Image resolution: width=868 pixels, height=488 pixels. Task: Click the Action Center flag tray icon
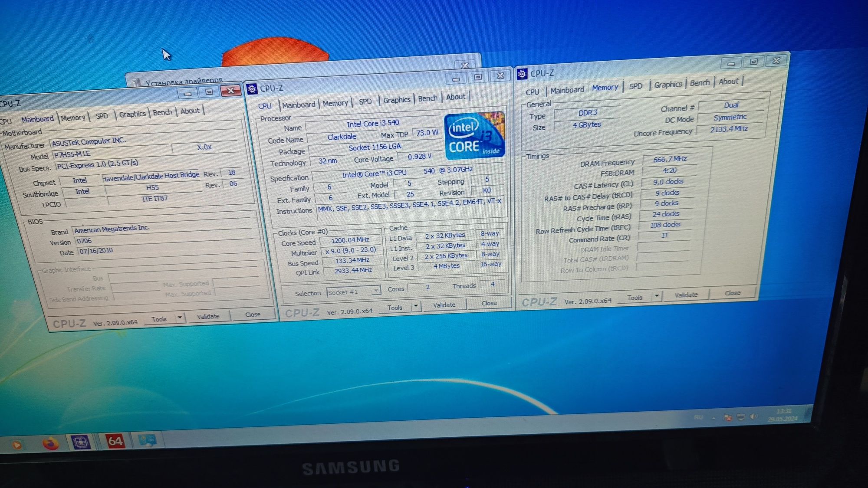pyautogui.click(x=728, y=417)
